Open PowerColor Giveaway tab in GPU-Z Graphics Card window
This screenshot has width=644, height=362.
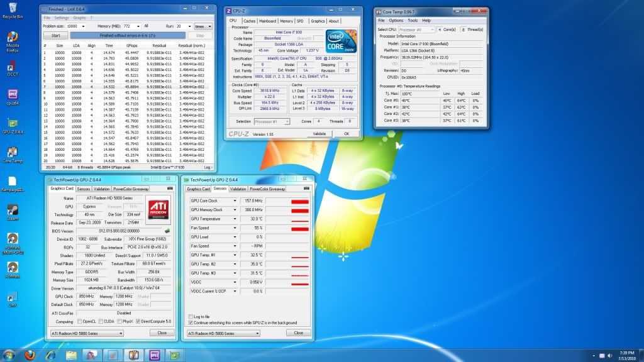pos(131,189)
